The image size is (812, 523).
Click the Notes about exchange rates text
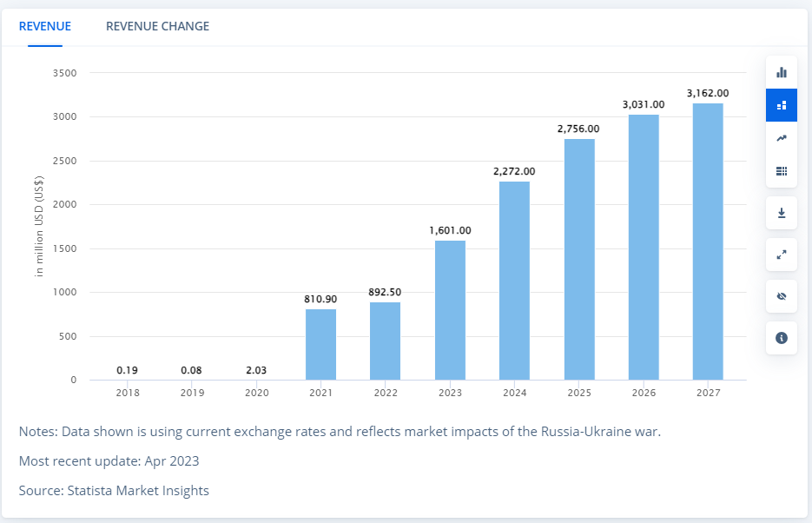pos(340,432)
